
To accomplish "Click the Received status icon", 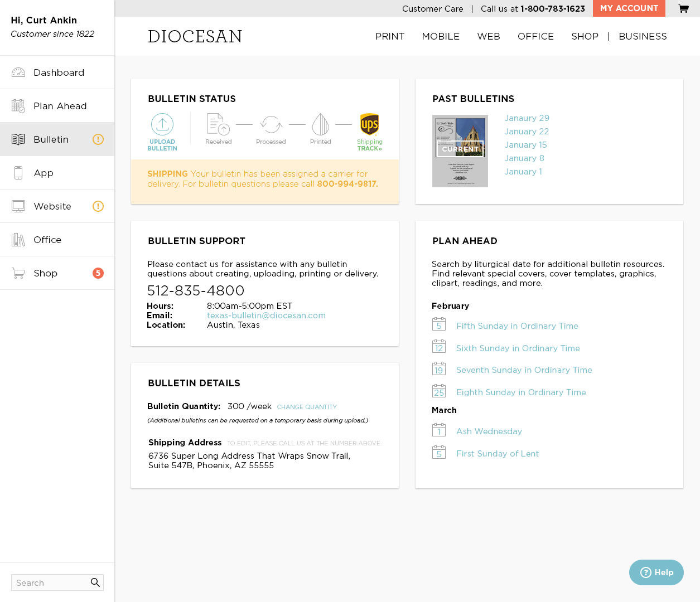I will point(218,124).
